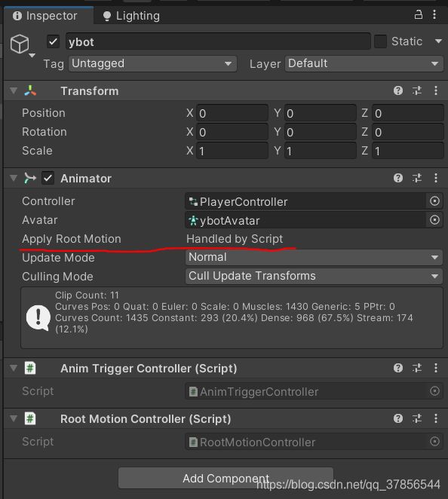Open Culling Mode dropdown
448x499 pixels.
[x=314, y=276]
